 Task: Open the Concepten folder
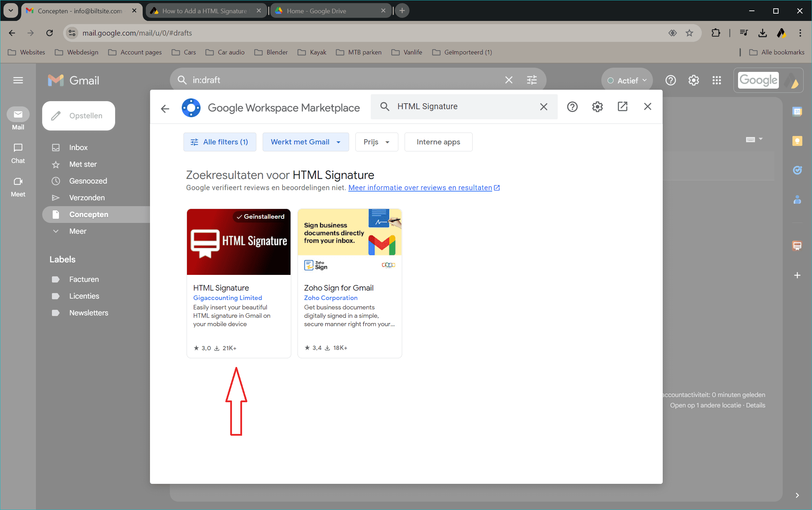coord(96,215)
